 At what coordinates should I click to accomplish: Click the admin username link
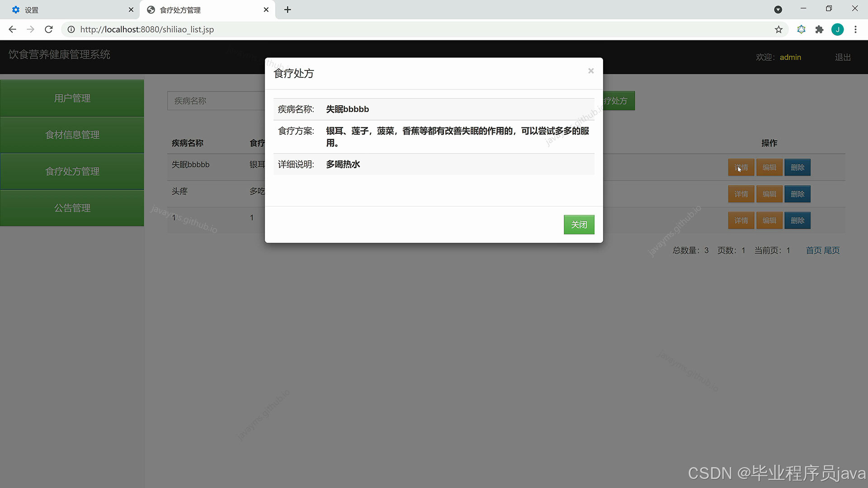tap(790, 57)
